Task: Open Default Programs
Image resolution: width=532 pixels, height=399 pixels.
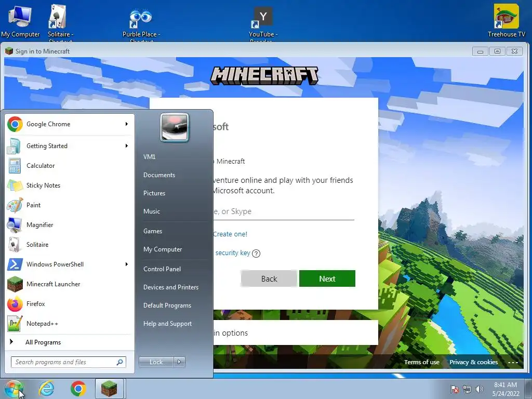Action: (x=167, y=305)
